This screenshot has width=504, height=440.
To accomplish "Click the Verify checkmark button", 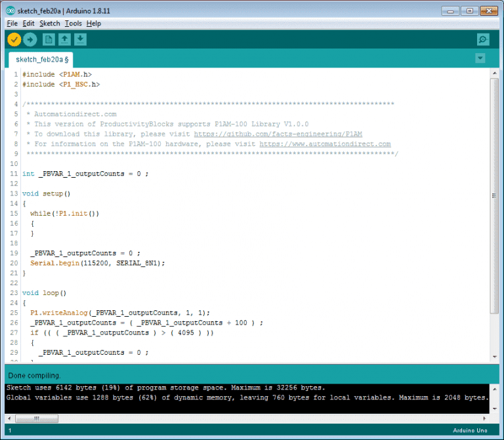I will tap(14, 40).
